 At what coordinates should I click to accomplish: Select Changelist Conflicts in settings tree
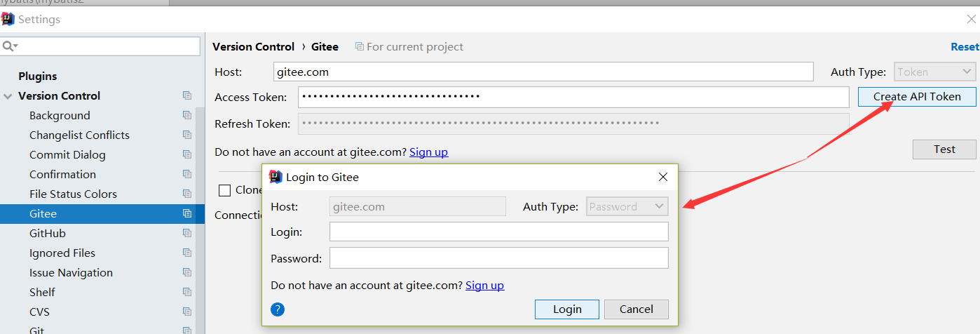(x=79, y=135)
